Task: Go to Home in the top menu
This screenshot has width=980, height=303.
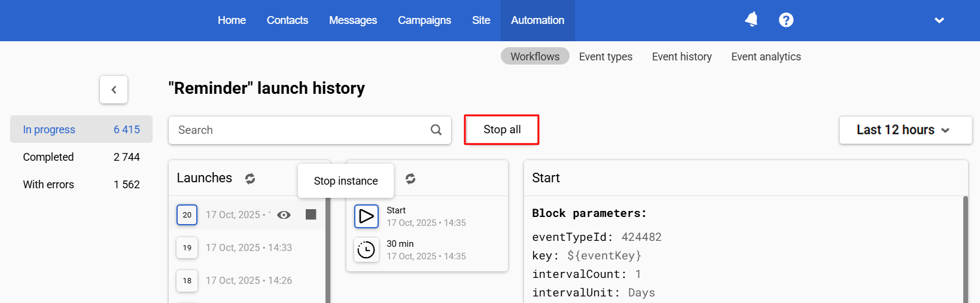Action: click(232, 20)
